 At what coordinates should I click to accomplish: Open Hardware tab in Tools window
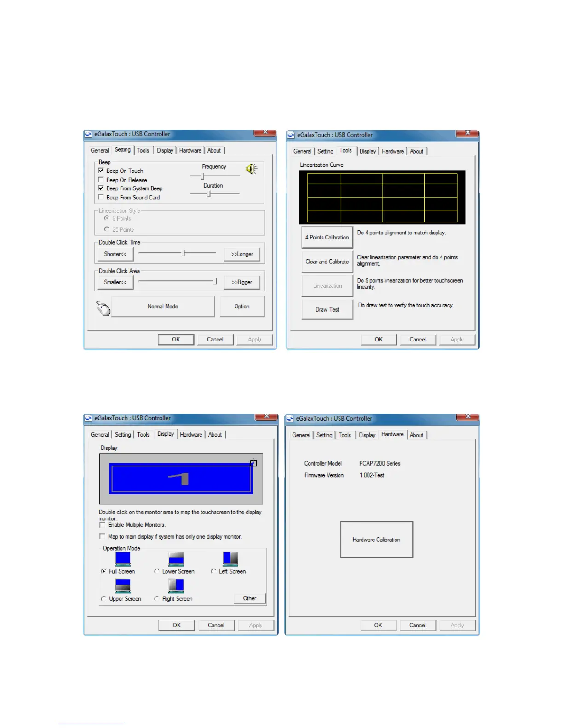[x=393, y=151]
